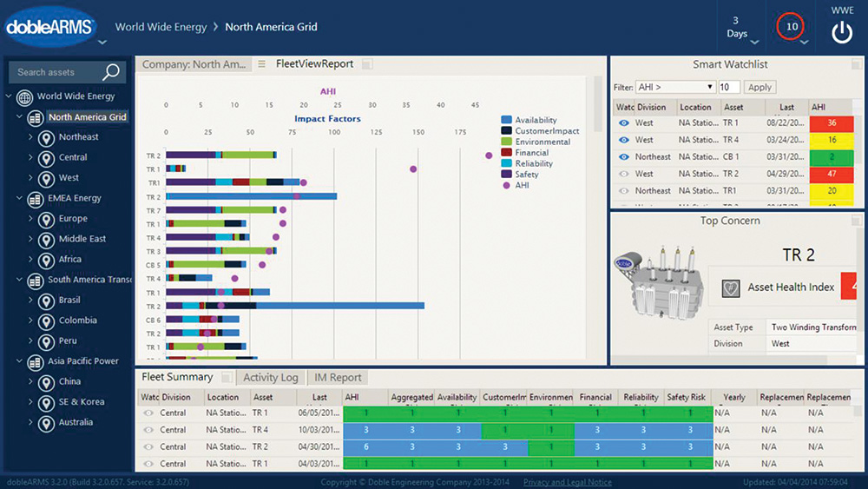The width and height of the screenshot is (868, 489).
Task: Maximize the FleetViewReport panel square icon
Action: (x=366, y=64)
